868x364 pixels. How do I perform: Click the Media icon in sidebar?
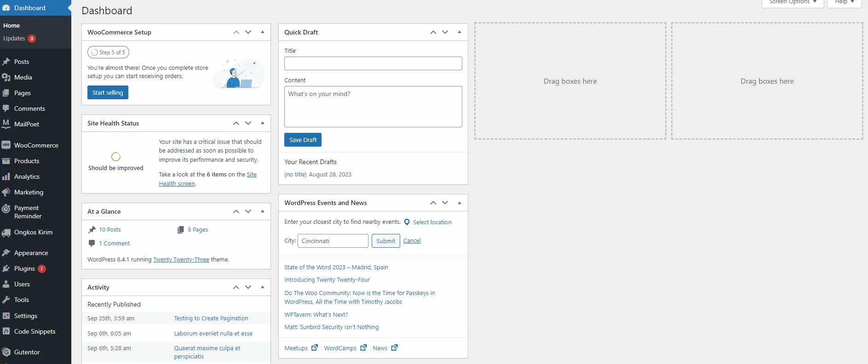(6, 77)
